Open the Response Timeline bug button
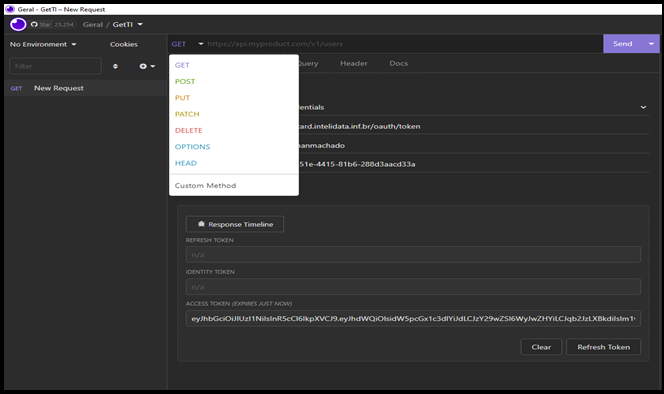The width and height of the screenshot is (664, 394). click(x=235, y=224)
